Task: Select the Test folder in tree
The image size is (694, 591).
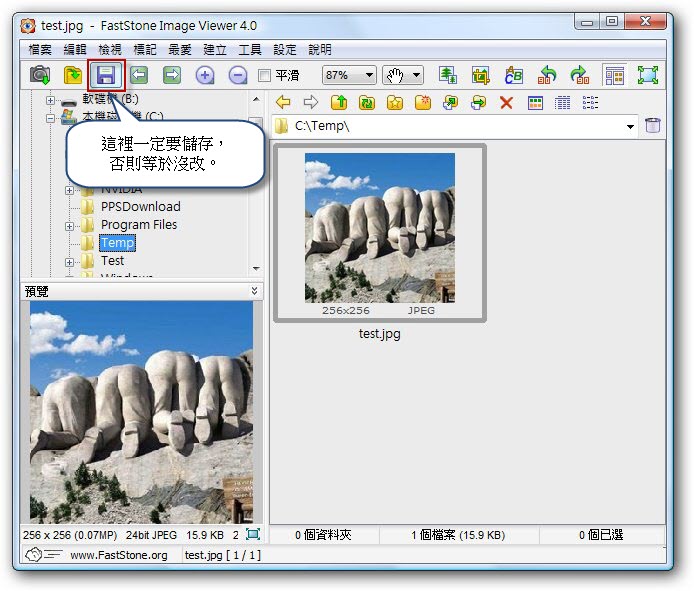Action: click(112, 261)
